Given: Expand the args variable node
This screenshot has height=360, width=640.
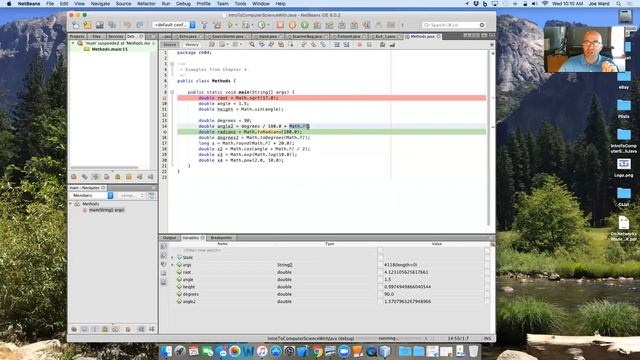Looking at the screenshot, I should pyautogui.click(x=173, y=265).
